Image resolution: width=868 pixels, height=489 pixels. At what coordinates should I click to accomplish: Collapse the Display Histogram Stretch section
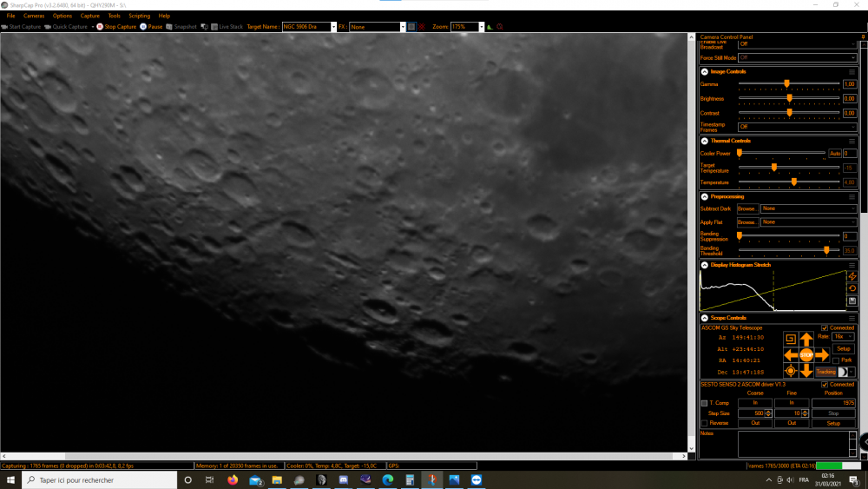(705, 265)
